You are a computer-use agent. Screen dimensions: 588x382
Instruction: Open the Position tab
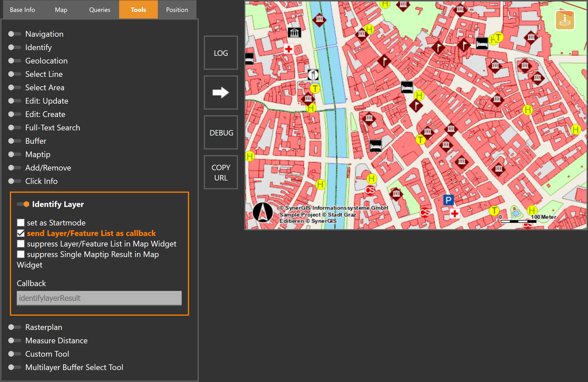(177, 9)
